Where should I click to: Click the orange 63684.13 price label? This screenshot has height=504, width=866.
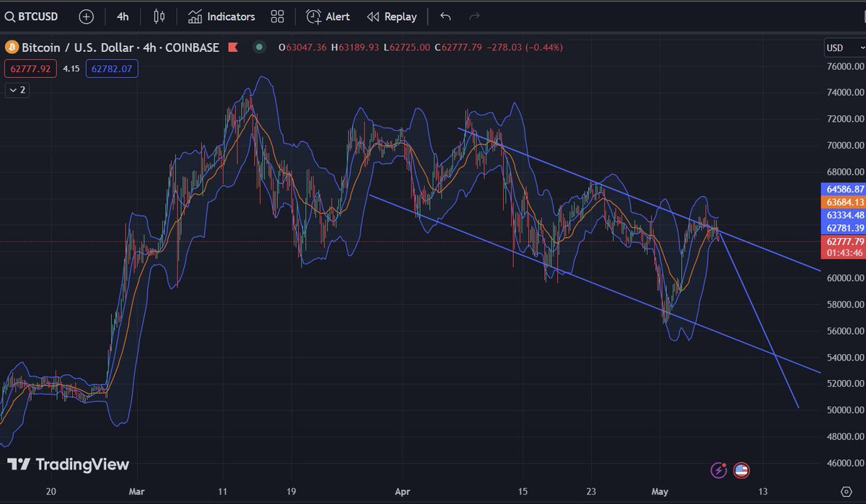(843, 202)
